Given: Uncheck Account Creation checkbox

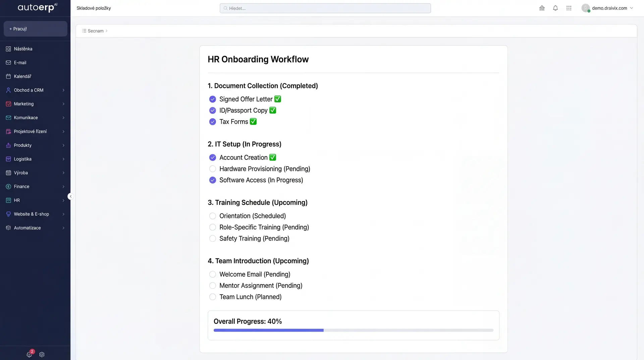Looking at the screenshot, I should pyautogui.click(x=213, y=157).
